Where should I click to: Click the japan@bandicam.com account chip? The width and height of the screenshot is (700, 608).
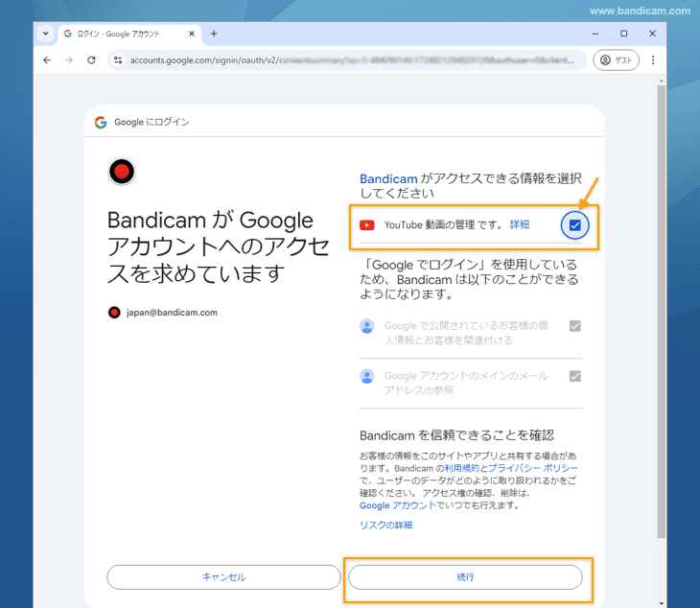coord(163,313)
